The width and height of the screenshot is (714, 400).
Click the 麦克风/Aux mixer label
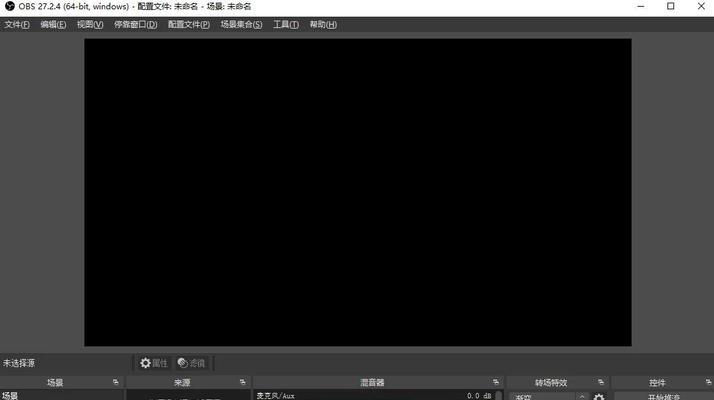tap(275, 396)
